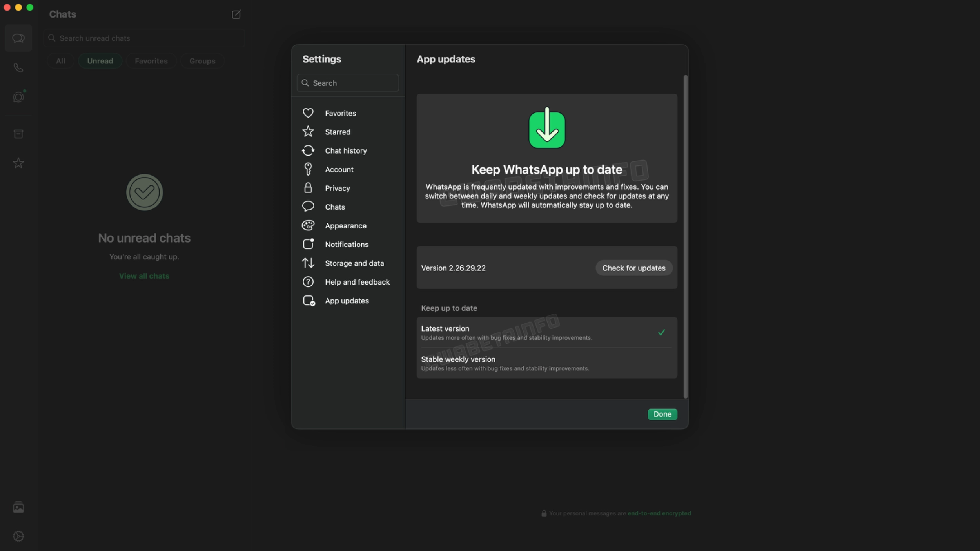Click the App updates panel scrollbar
Image resolution: width=980 pixels, height=551 pixels.
pyautogui.click(x=686, y=237)
